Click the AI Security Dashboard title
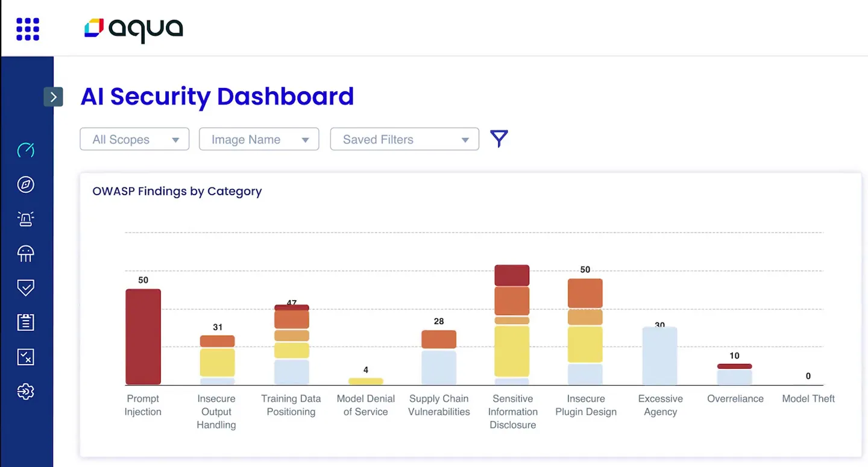868x467 pixels. pyautogui.click(x=217, y=96)
